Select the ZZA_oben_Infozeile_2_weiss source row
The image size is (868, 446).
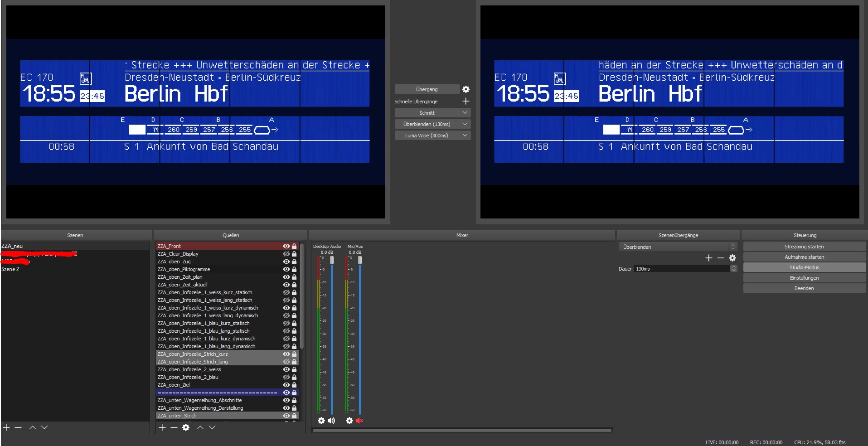pyautogui.click(x=228, y=369)
